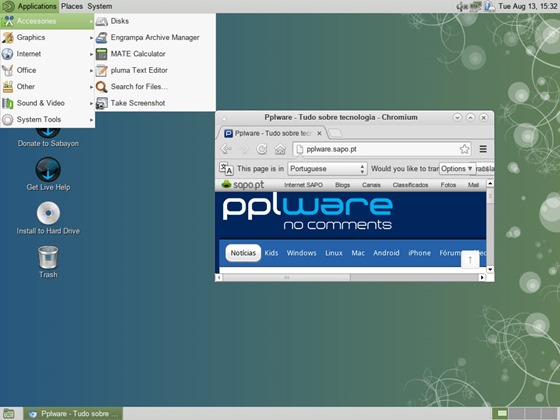Open the System menu

click(100, 6)
